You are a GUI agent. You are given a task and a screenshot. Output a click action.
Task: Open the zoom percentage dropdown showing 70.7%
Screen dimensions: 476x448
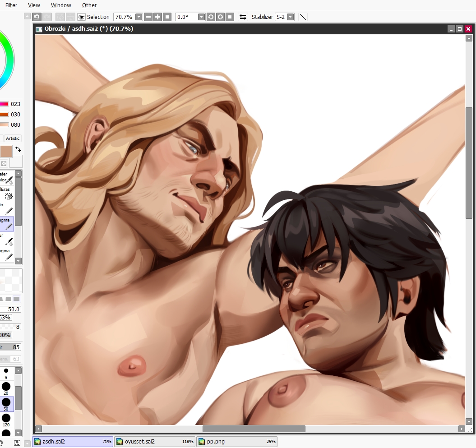[139, 17]
